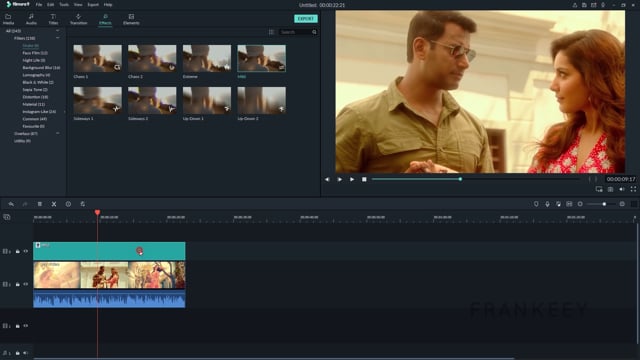640x360 pixels.
Task: Select the Utility category
Action: click(x=22, y=141)
